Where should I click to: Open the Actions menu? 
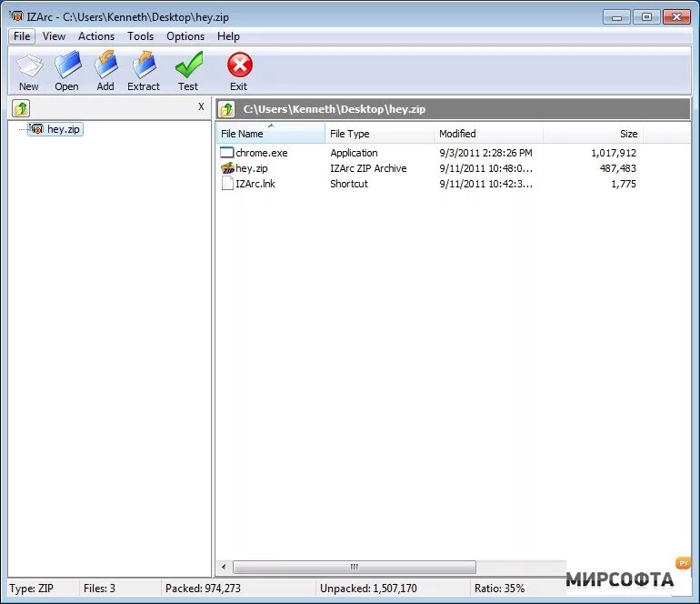[96, 36]
